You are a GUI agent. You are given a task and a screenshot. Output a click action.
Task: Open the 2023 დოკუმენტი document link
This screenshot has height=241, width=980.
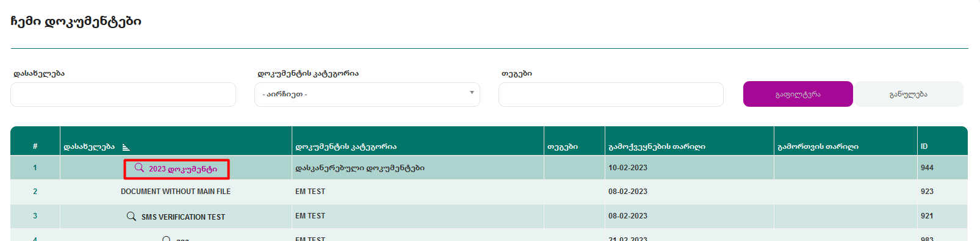183,169
